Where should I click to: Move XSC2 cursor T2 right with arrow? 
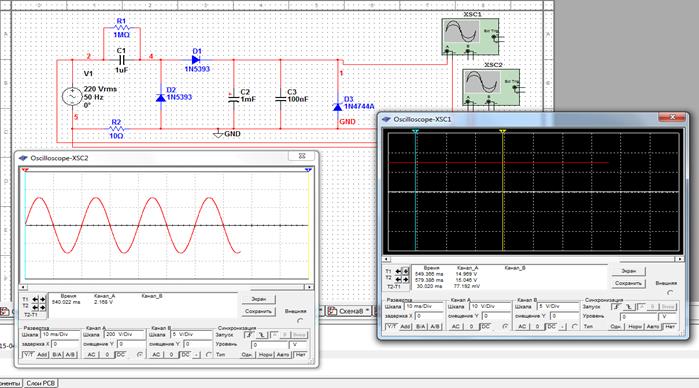tap(43, 307)
